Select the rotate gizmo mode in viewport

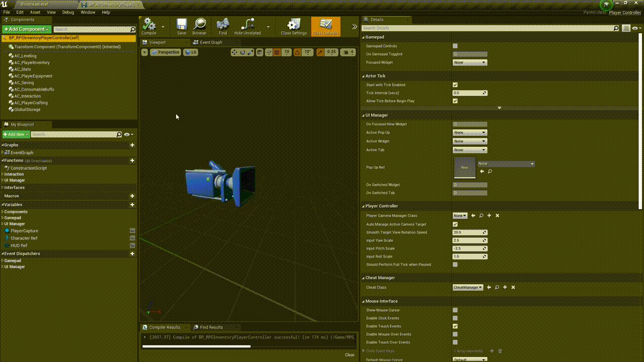(243, 52)
